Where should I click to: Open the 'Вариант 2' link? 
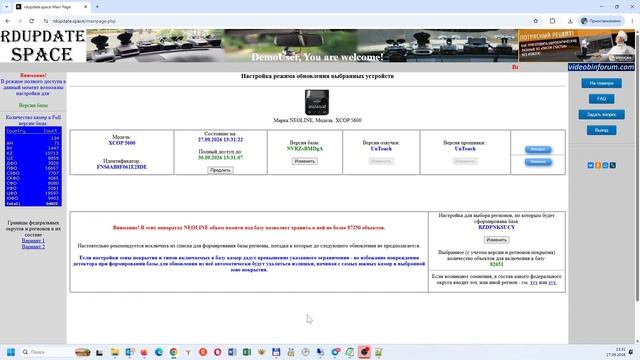pos(33,247)
